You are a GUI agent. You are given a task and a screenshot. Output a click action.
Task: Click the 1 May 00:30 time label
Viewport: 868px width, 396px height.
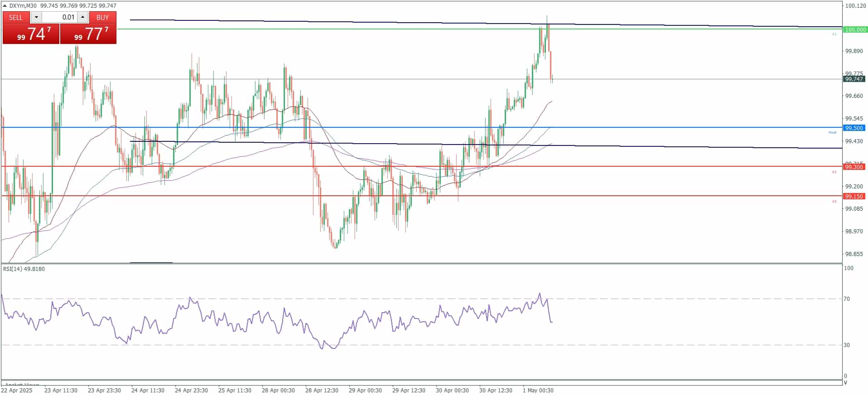click(x=538, y=391)
